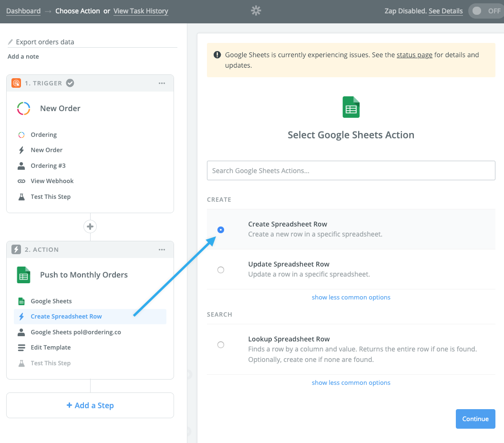Click the small Ordering app ring icon

21,134
